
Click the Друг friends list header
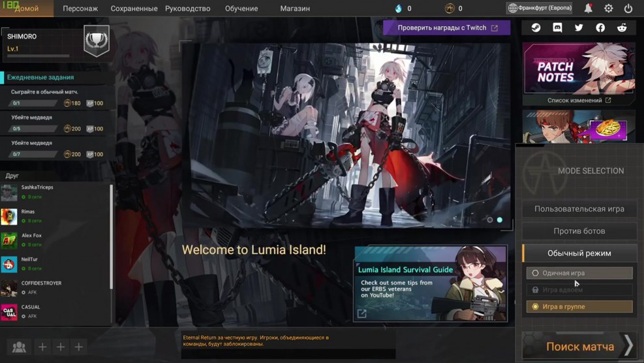tap(12, 176)
